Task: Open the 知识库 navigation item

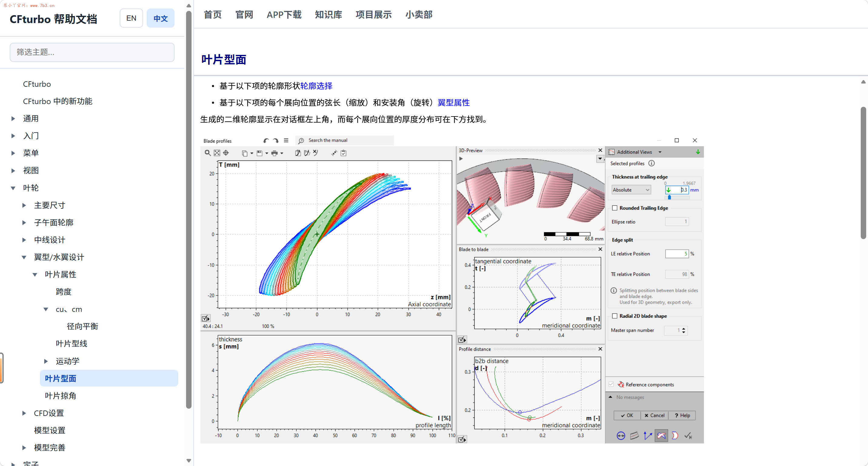Action: [x=329, y=15]
